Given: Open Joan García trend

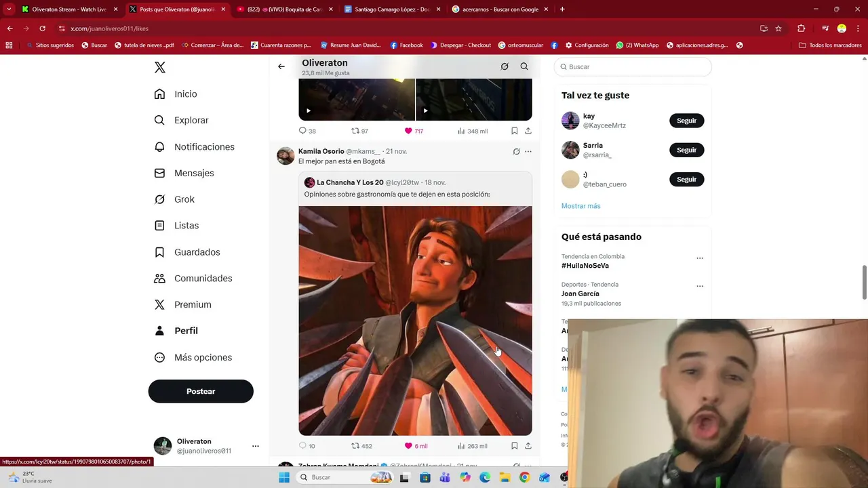Looking at the screenshot, I should tap(580, 293).
